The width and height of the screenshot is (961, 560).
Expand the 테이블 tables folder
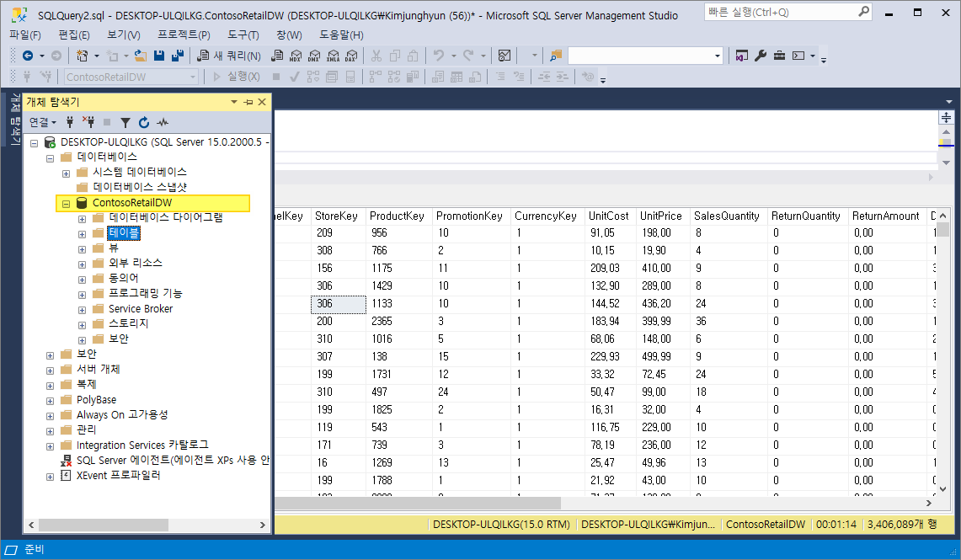[83, 234]
